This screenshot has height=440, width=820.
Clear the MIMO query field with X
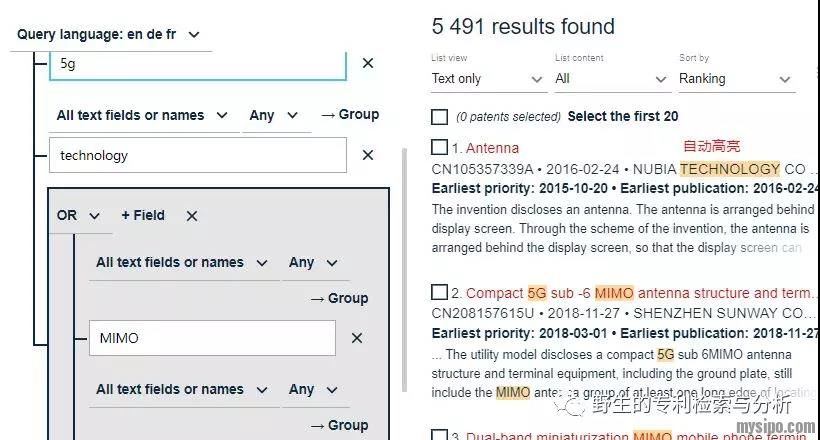click(x=356, y=338)
